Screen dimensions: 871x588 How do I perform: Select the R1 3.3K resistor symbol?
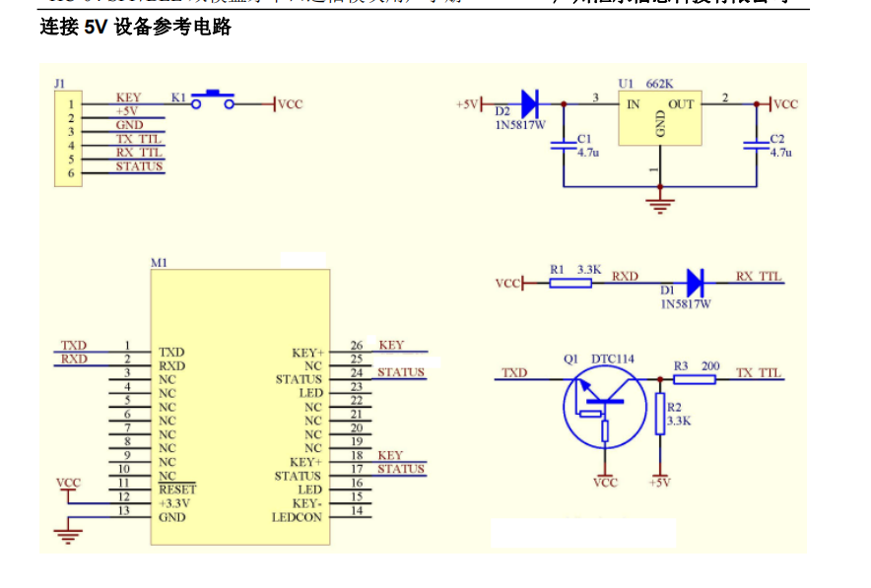pyautogui.click(x=569, y=284)
